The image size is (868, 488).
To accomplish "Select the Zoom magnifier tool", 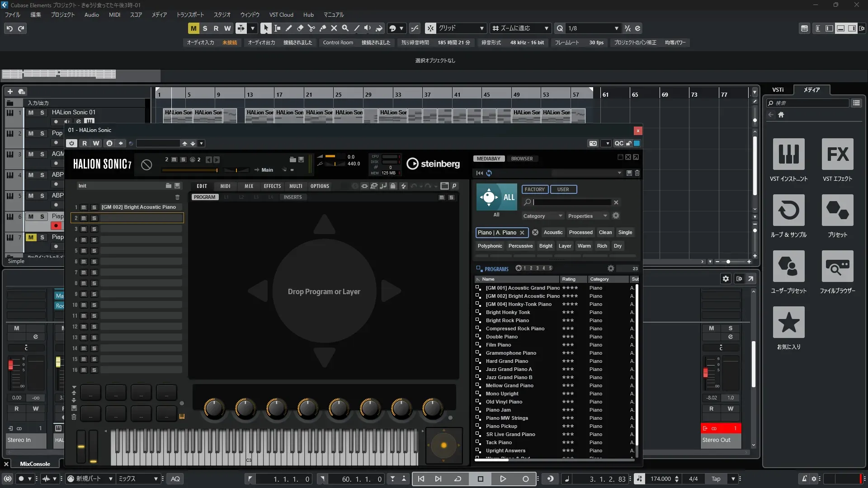I will 345,28.
